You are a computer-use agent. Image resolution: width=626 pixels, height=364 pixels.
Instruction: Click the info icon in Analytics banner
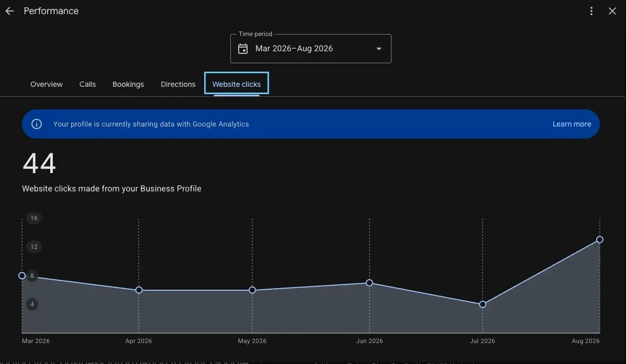(x=37, y=124)
